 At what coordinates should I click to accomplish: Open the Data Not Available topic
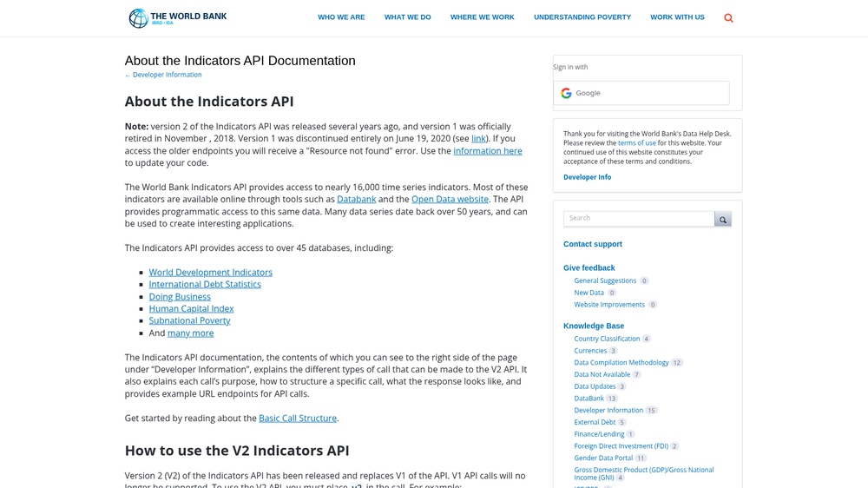[602, 374]
